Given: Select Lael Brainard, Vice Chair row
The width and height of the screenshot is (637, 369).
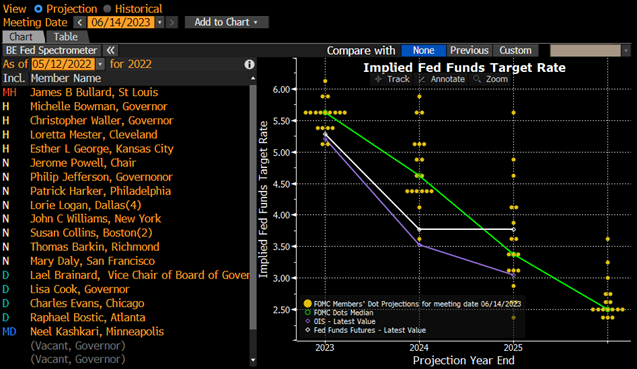Looking at the screenshot, I should coord(140,275).
